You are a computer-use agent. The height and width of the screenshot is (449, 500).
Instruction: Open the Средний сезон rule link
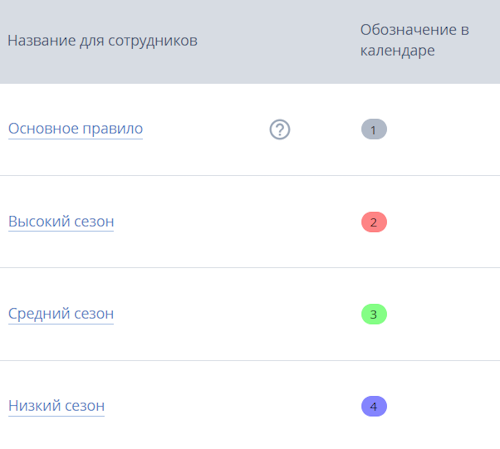click(61, 314)
